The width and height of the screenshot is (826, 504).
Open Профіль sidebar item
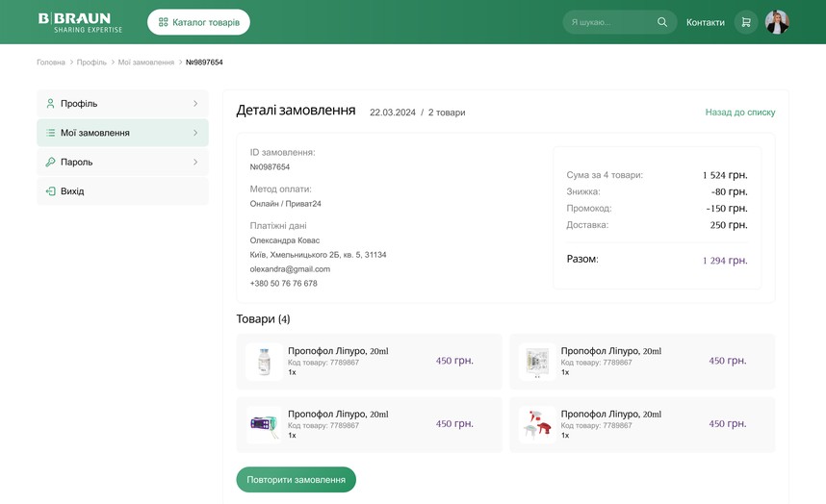pyautogui.click(x=122, y=104)
